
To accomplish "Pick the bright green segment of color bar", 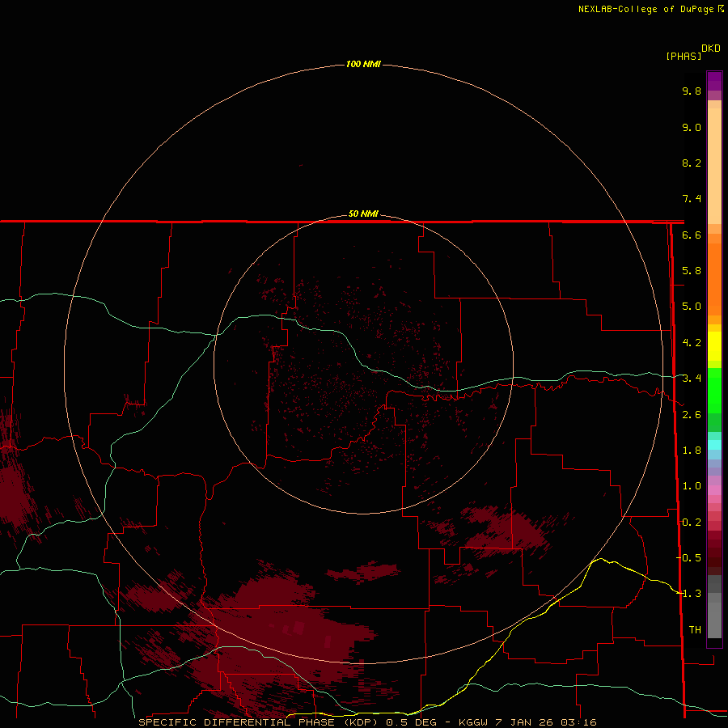I will (714, 390).
